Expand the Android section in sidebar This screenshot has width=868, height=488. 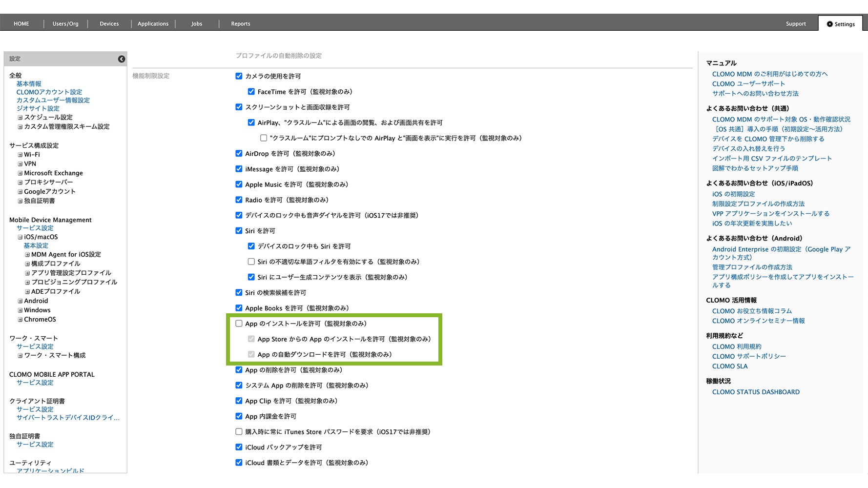(20, 301)
